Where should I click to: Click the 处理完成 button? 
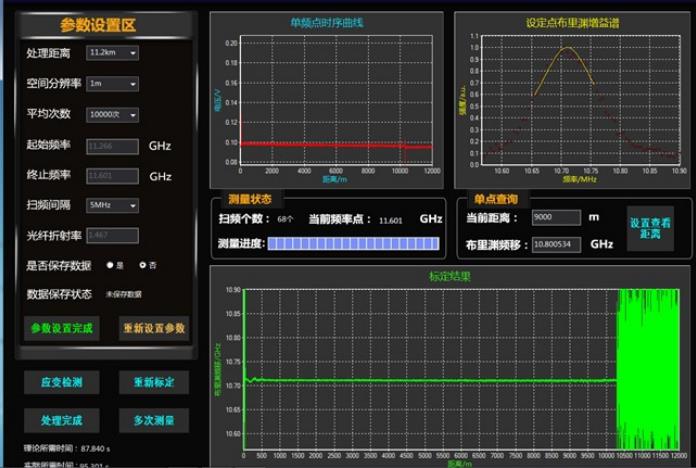[x=61, y=420]
